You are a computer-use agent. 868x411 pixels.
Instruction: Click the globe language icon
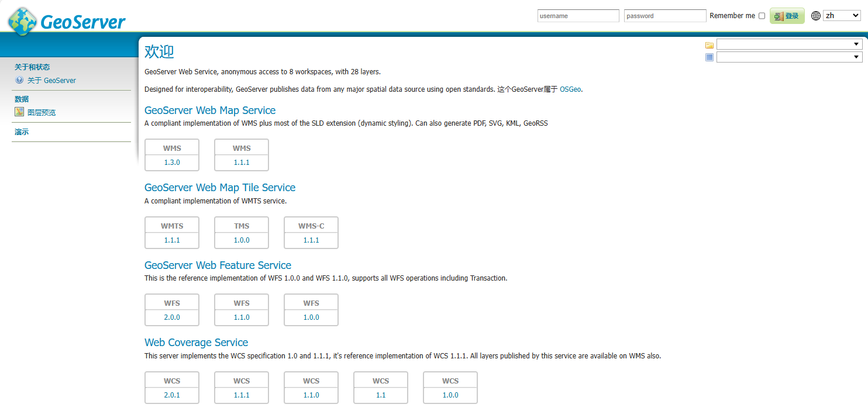pyautogui.click(x=816, y=16)
